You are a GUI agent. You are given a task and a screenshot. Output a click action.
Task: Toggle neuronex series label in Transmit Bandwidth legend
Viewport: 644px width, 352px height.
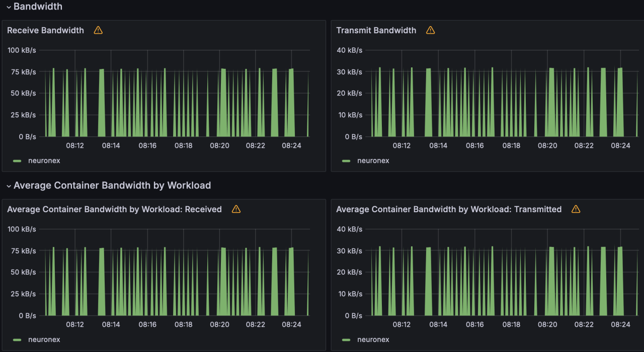(x=373, y=161)
